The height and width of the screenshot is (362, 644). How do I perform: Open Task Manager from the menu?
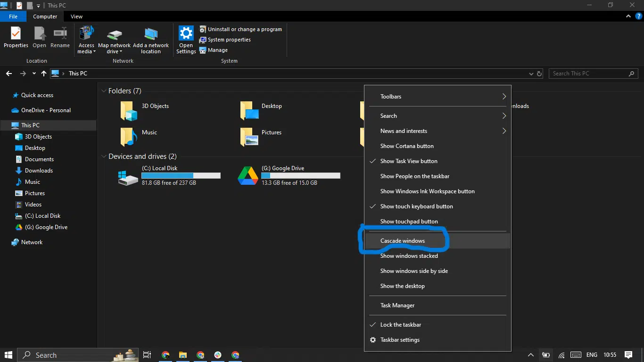(438, 305)
